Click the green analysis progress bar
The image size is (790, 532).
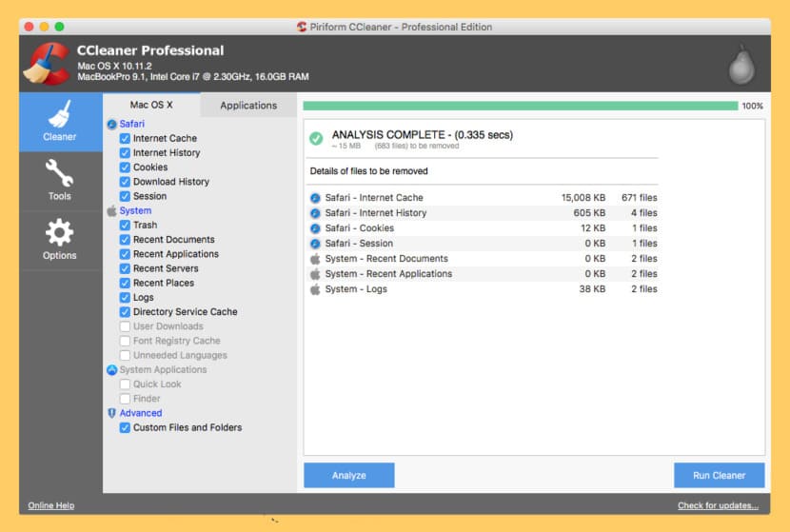[521, 106]
